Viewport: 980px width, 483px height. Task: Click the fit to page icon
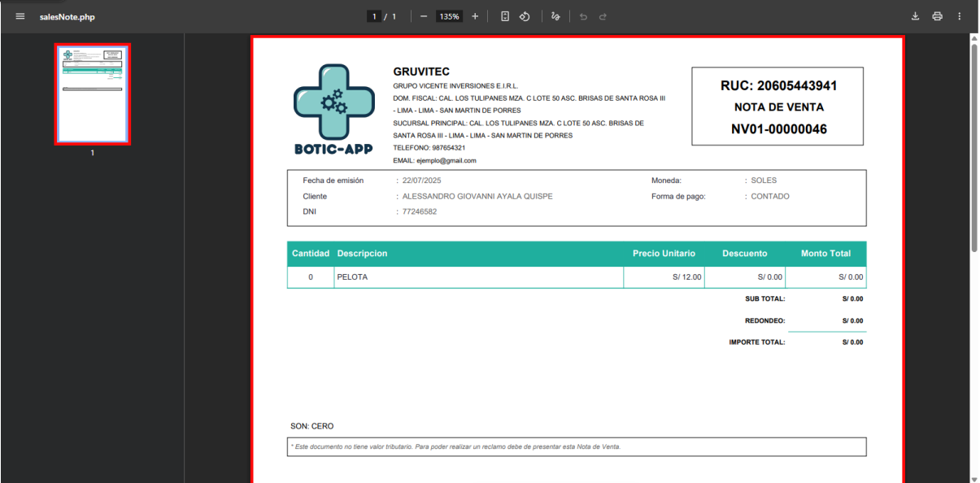pyautogui.click(x=505, y=16)
